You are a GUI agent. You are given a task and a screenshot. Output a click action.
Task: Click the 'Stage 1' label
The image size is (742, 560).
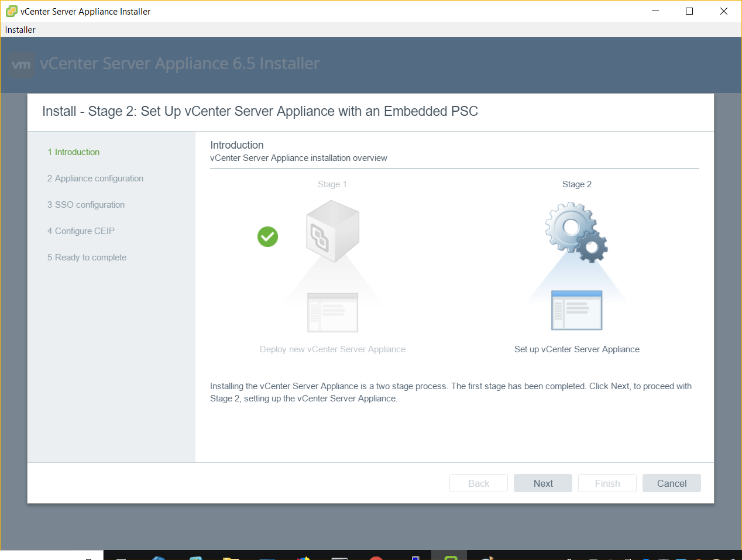pyautogui.click(x=332, y=184)
